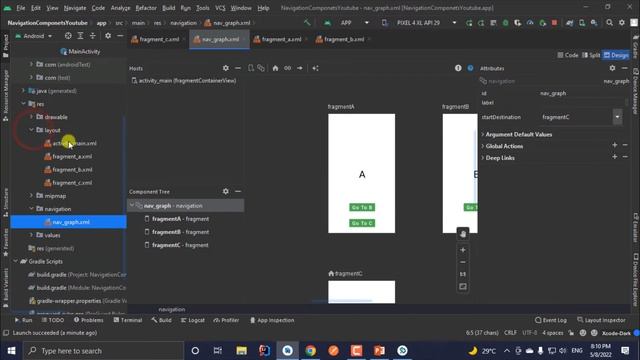Open File Explorer from taskbar

[x=242, y=351]
